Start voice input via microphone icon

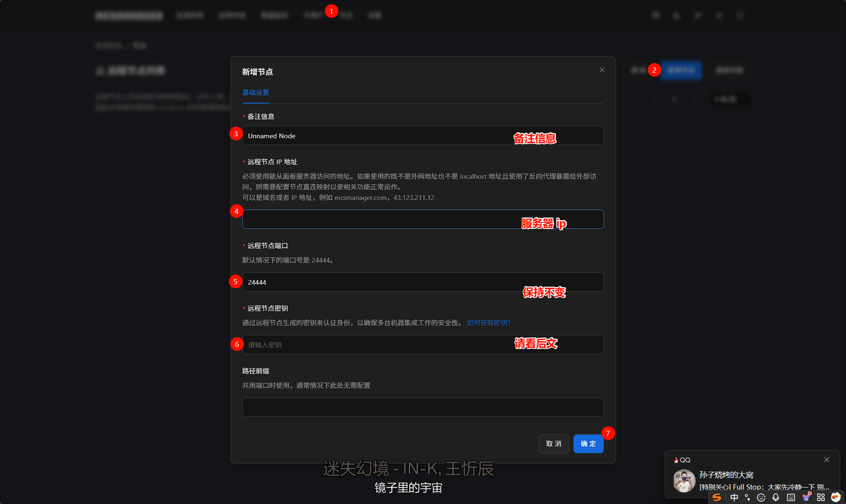click(x=776, y=497)
